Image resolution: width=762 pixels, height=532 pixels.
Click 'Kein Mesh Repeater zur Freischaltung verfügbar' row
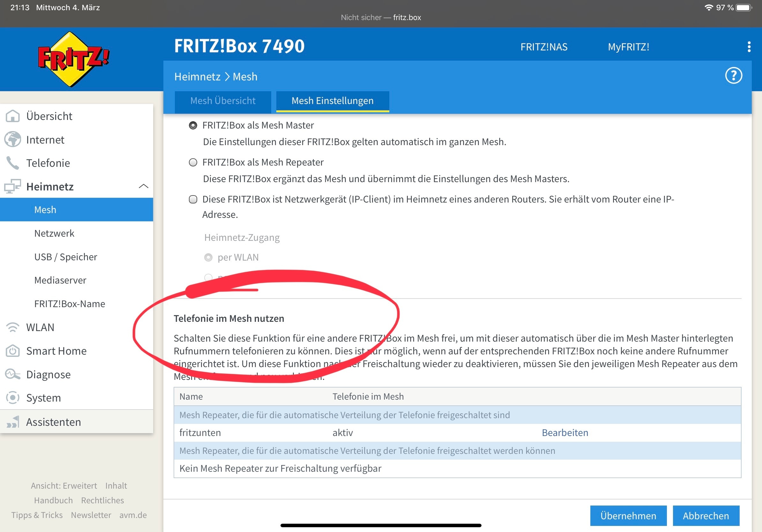click(457, 468)
